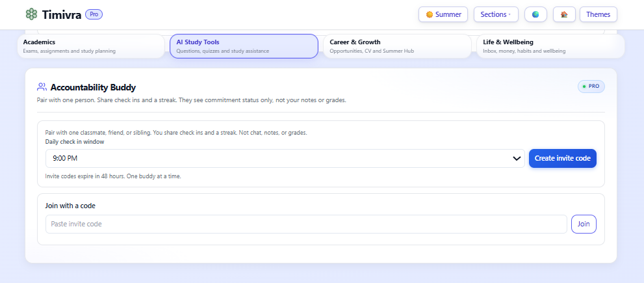The width and height of the screenshot is (644, 283).
Task: Click the Timivra flower logo icon
Action: (31, 14)
